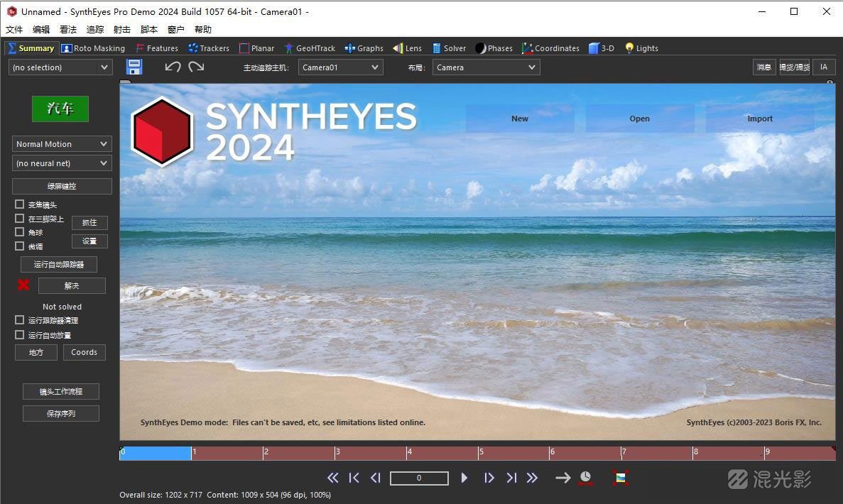
Task: Click the 运行自动跟踪器 button
Action: (59, 264)
